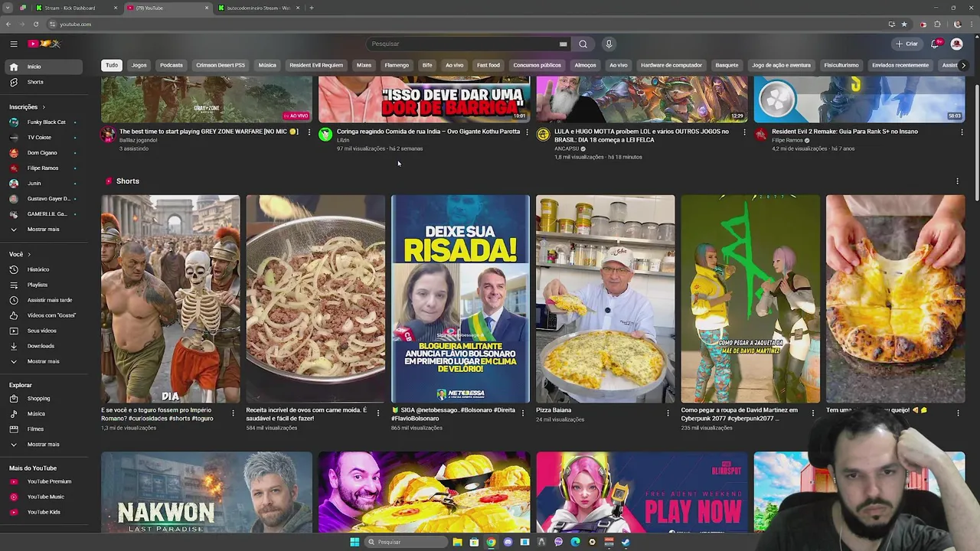This screenshot has height=551, width=980.
Task: Open the Ballisz jogando channel link
Action: point(138,140)
